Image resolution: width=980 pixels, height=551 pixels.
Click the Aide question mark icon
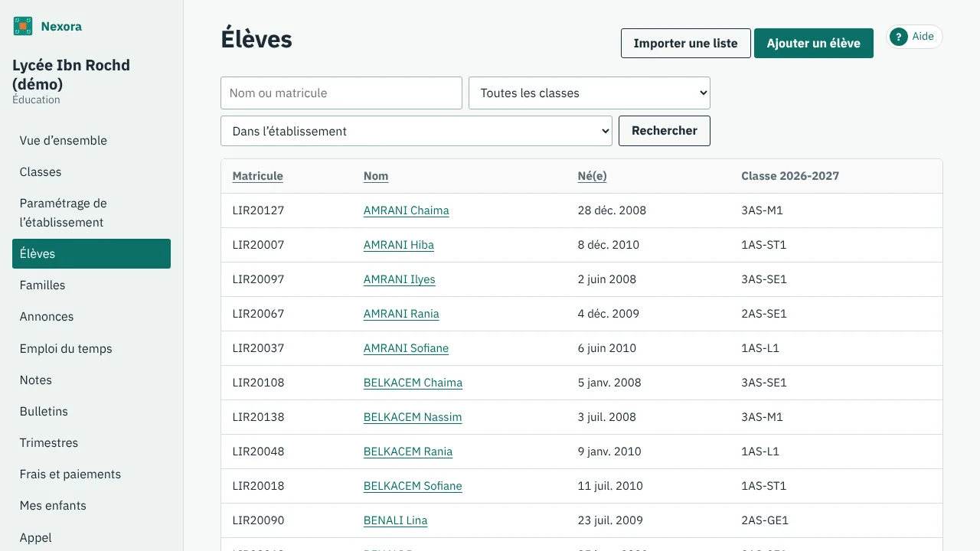coord(898,37)
